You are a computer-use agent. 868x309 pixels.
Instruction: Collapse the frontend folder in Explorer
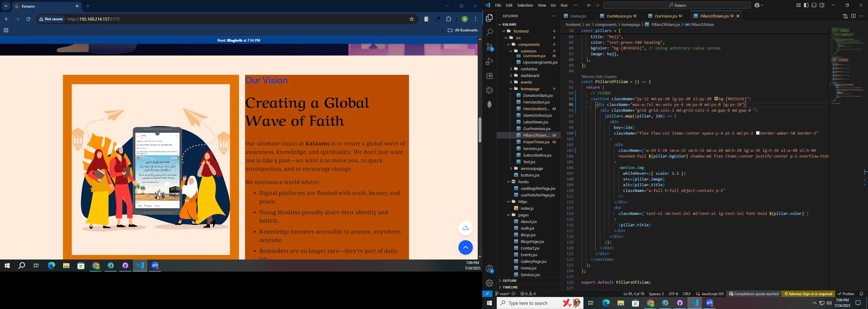click(521, 31)
